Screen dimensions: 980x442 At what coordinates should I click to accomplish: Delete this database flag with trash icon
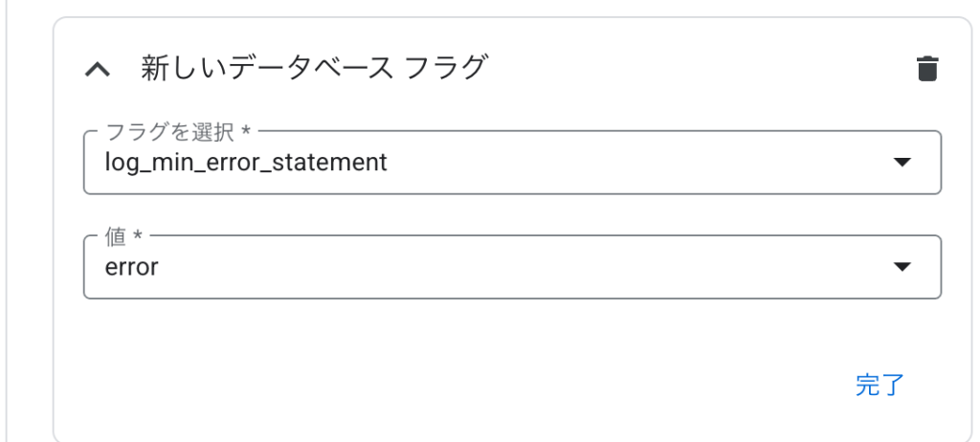(x=927, y=69)
